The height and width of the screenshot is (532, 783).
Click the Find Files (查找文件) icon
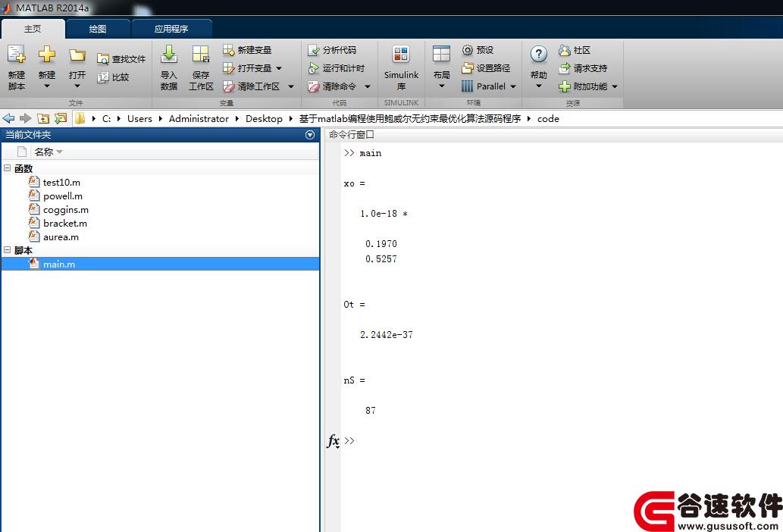coord(103,59)
